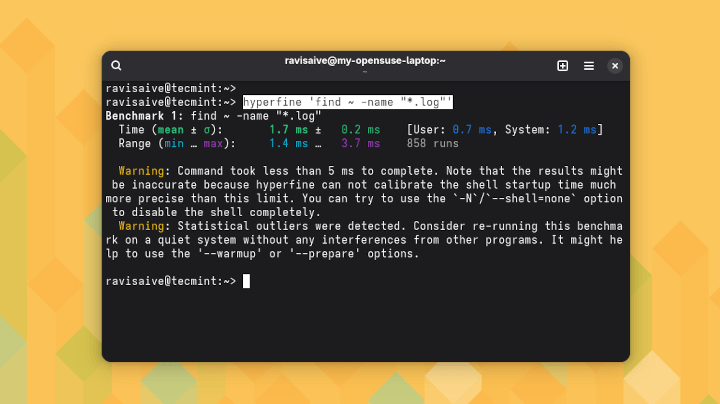Close the terminal window
The image size is (720, 404).
point(615,66)
